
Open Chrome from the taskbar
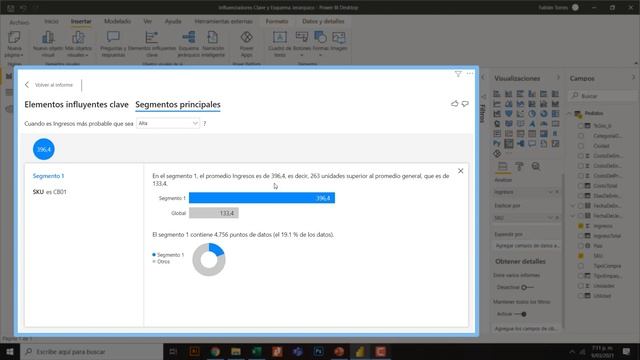click(x=215, y=351)
